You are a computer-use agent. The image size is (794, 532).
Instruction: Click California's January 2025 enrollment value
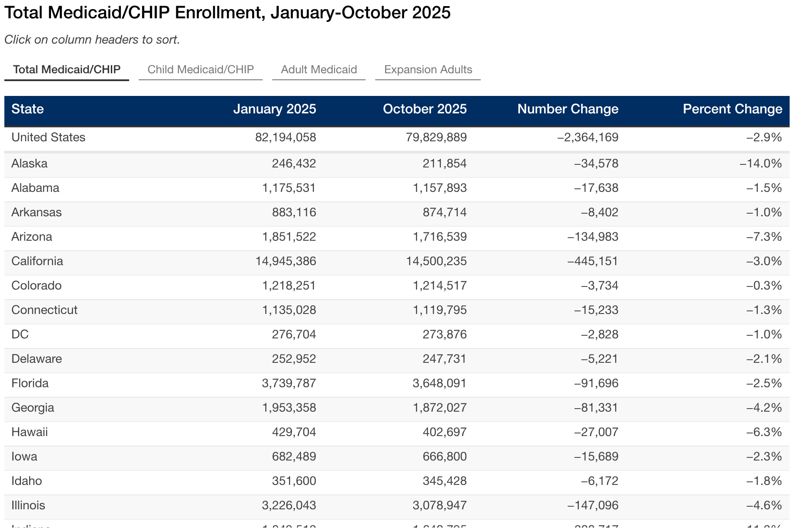tap(286, 261)
